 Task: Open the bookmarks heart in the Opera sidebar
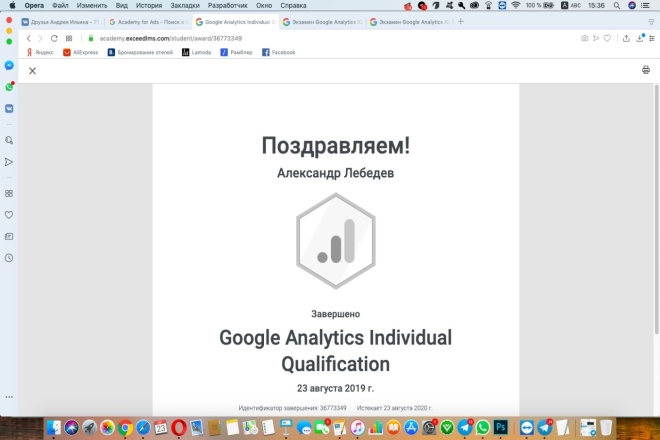pos(9,215)
